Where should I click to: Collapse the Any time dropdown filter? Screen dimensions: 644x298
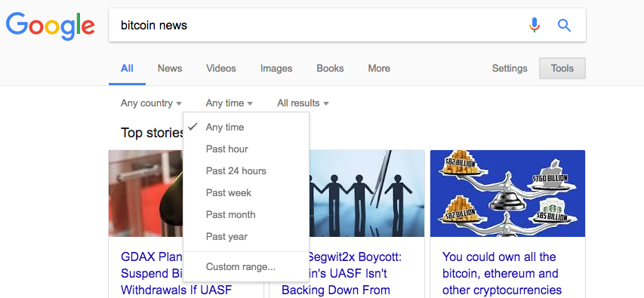230,103
